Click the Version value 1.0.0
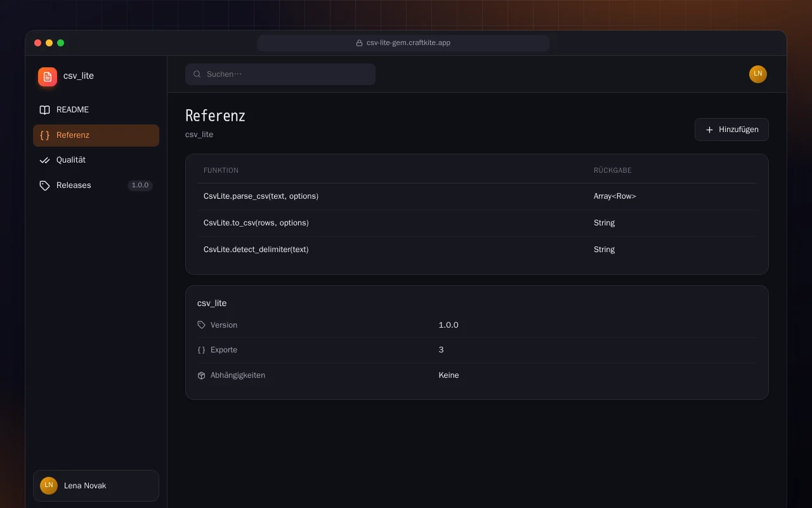 tap(449, 325)
